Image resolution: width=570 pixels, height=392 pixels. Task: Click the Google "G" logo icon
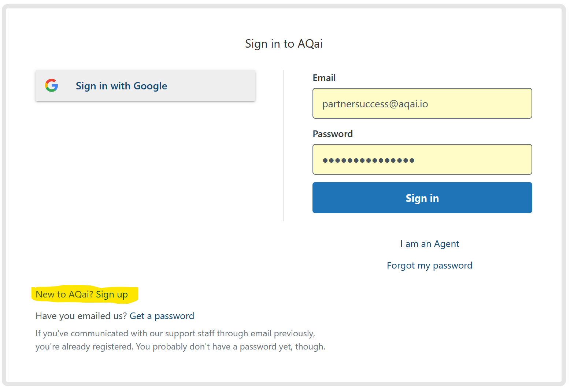(x=52, y=85)
